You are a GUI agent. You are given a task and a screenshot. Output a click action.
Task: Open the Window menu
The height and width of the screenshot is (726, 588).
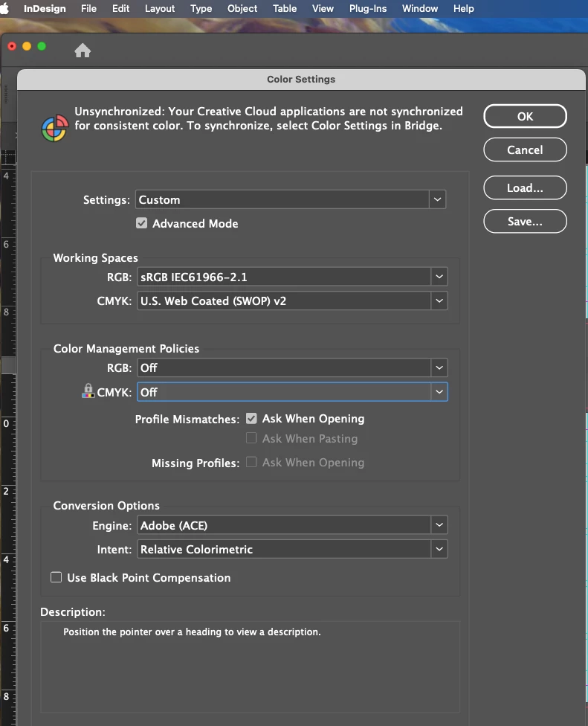coord(420,8)
